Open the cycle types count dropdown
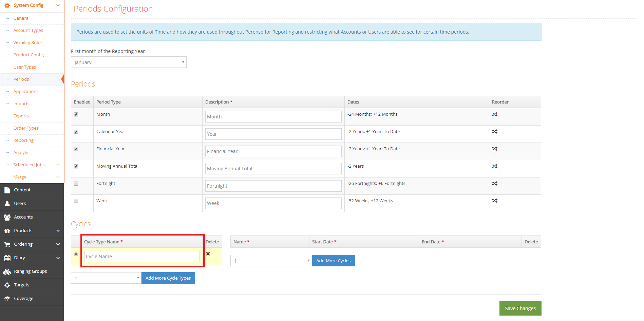Screen dimensions: 644x321 pos(106,278)
